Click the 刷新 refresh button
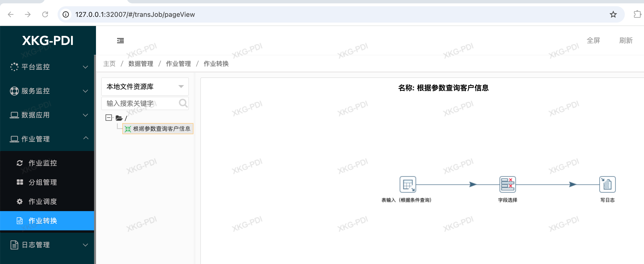Screen dimensions: 644x264 (x=626, y=41)
